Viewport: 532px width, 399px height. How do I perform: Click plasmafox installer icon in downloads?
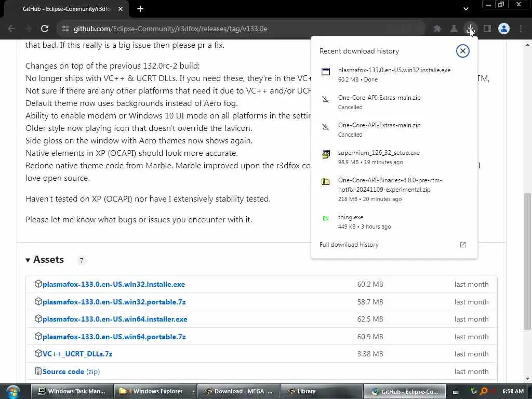pyautogui.click(x=326, y=71)
